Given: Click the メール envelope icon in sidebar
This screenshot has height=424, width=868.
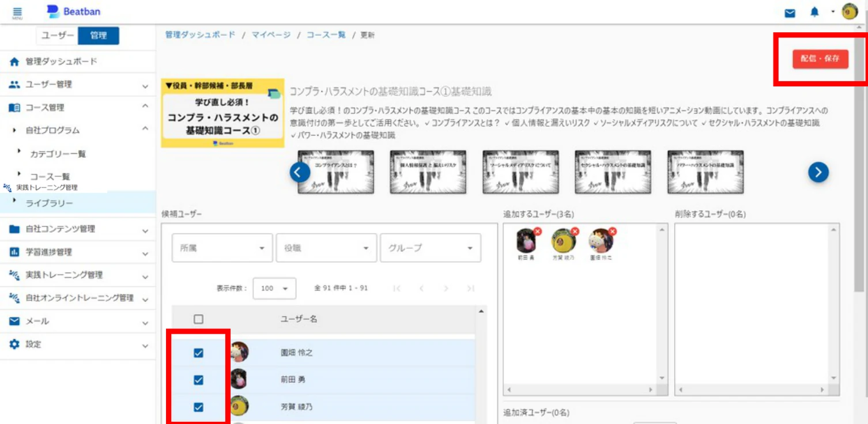Looking at the screenshot, I should [14, 321].
